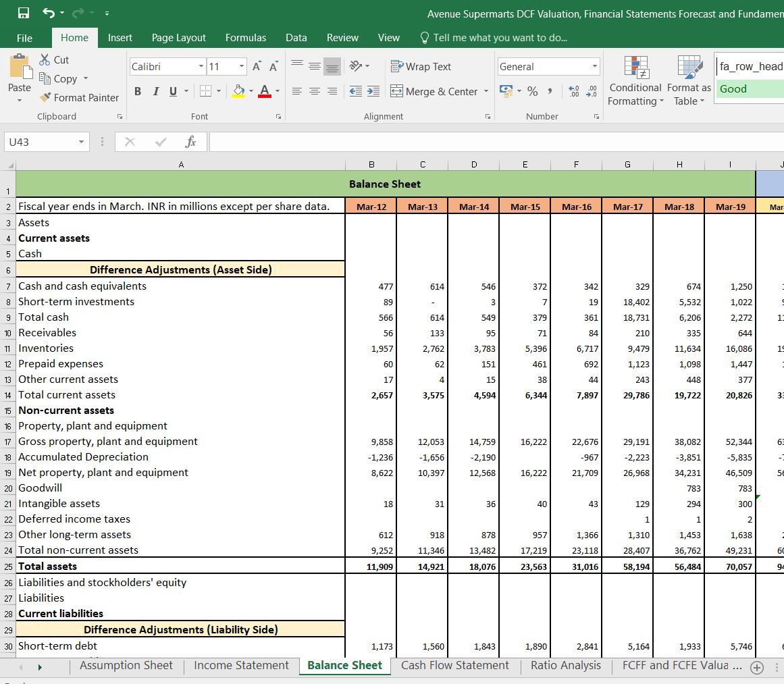784x684 pixels.
Task: Click the Format Painter brush
Action: pos(45,97)
